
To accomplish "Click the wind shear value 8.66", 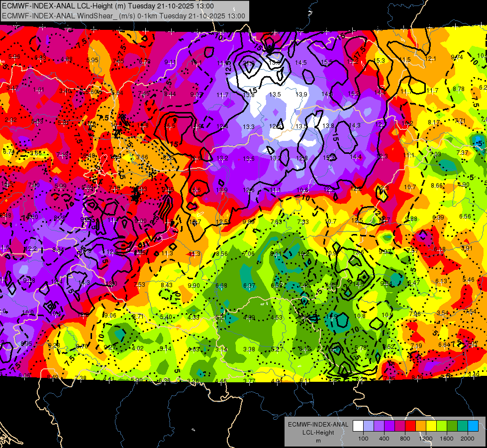I will [437, 186].
